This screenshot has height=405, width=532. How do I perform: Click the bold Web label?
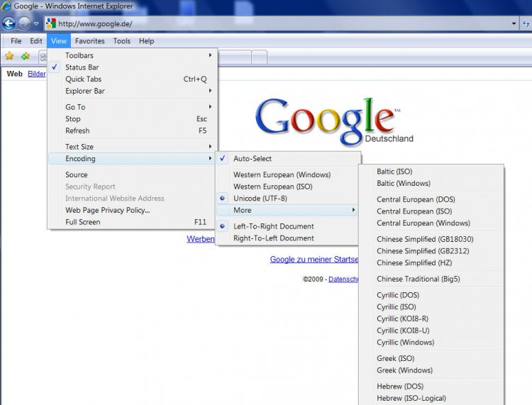pyautogui.click(x=15, y=74)
